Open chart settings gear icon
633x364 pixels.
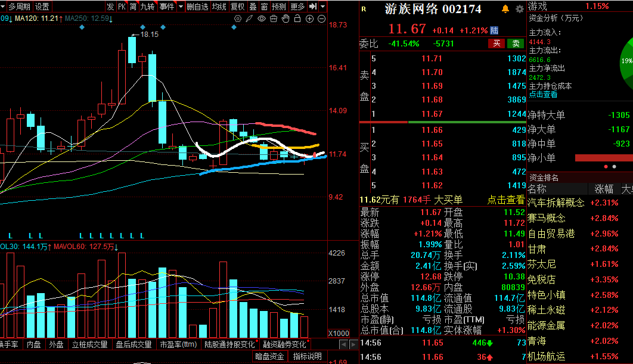238,18
